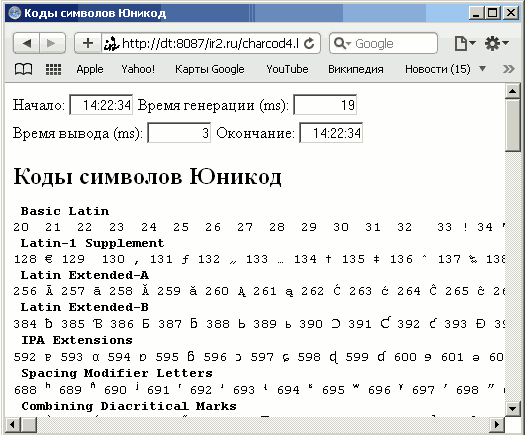Open the page menu icon
Image resolution: width=526 pixels, height=435 pixels.
(x=464, y=43)
